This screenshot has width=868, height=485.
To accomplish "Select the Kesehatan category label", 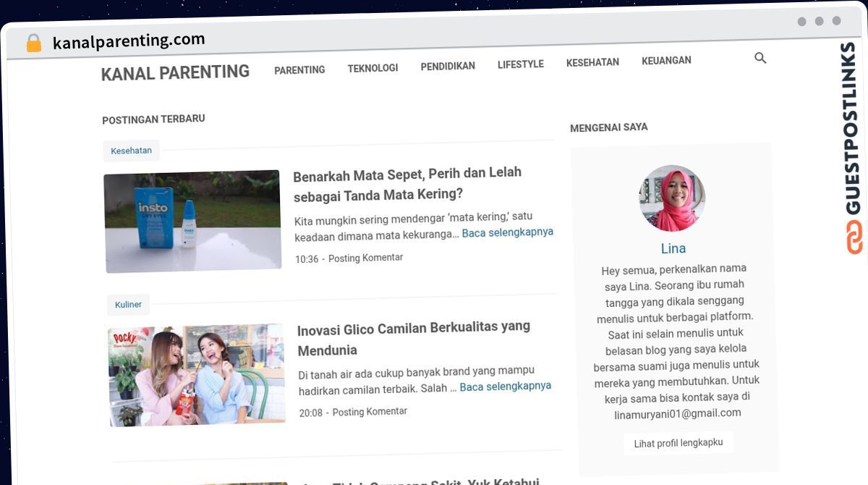I will click(131, 151).
